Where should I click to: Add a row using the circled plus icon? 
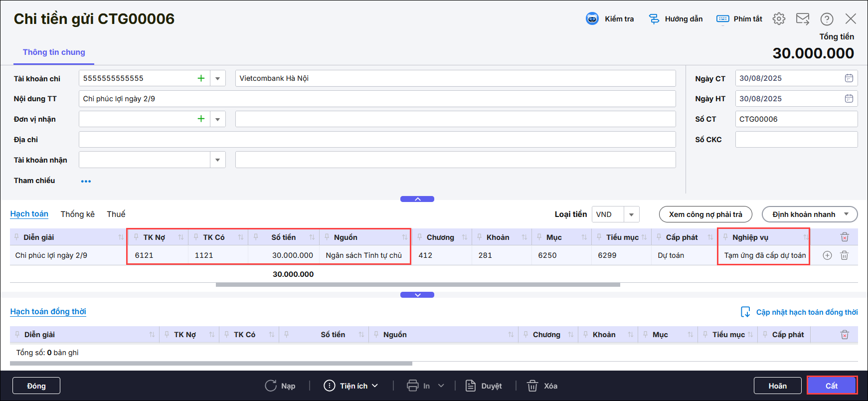tap(827, 255)
